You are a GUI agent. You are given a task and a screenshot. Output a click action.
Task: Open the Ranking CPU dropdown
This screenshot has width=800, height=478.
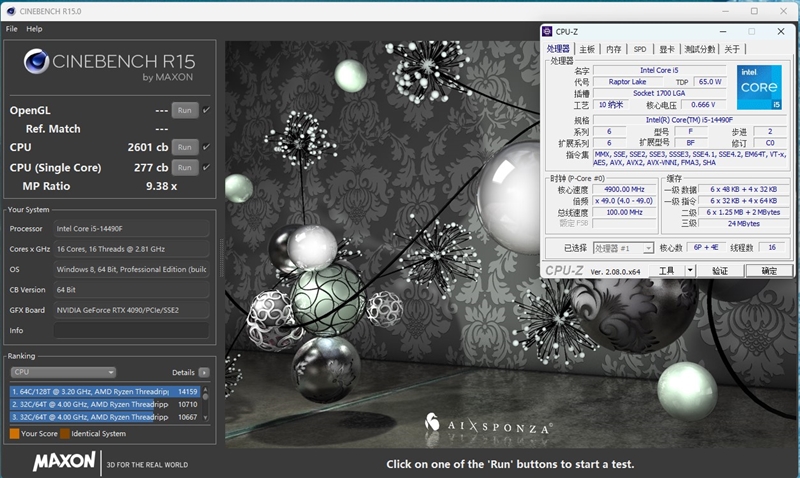click(63, 372)
